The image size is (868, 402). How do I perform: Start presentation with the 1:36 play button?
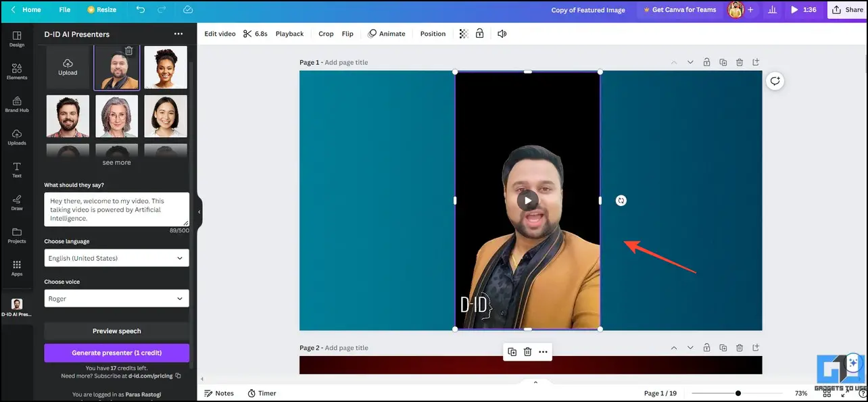[803, 10]
